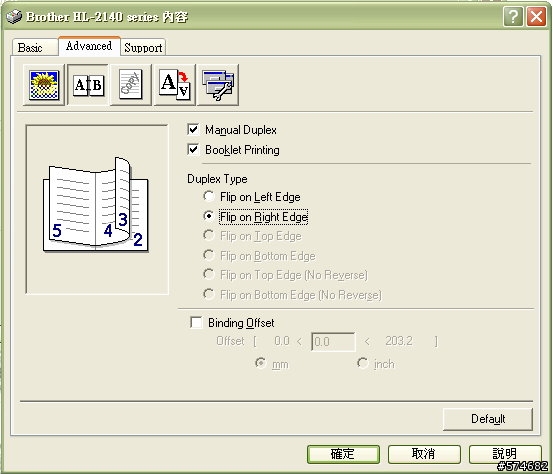Select Flip on Right Edge

tap(209, 216)
